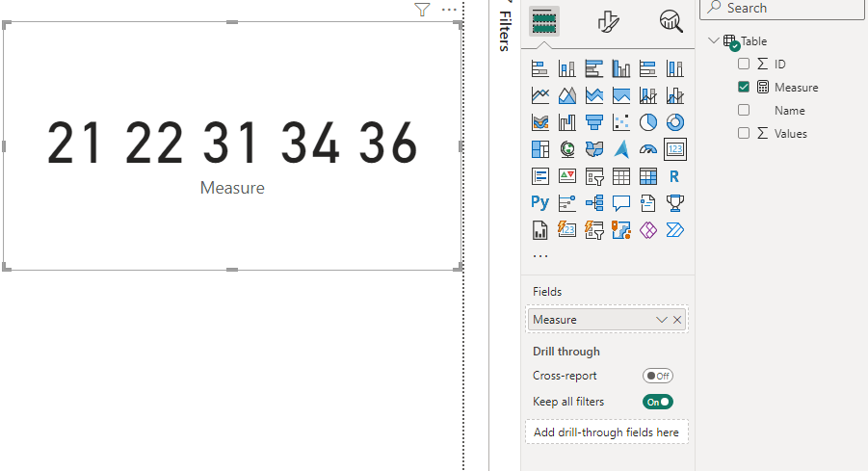
Task: Click the filter icon on the card visual
Action: pyautogui.click(x=422, y=10)
